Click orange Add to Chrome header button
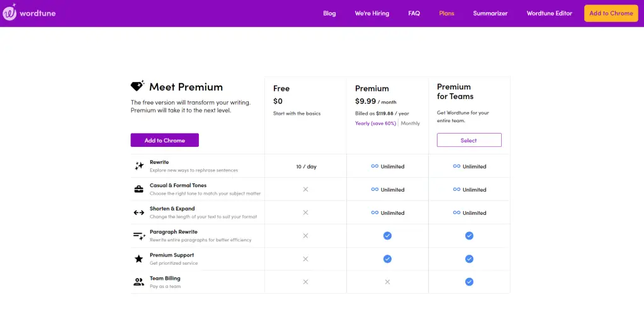The height and width of the screenshot is (317, 644). click(x=611, y=13)
